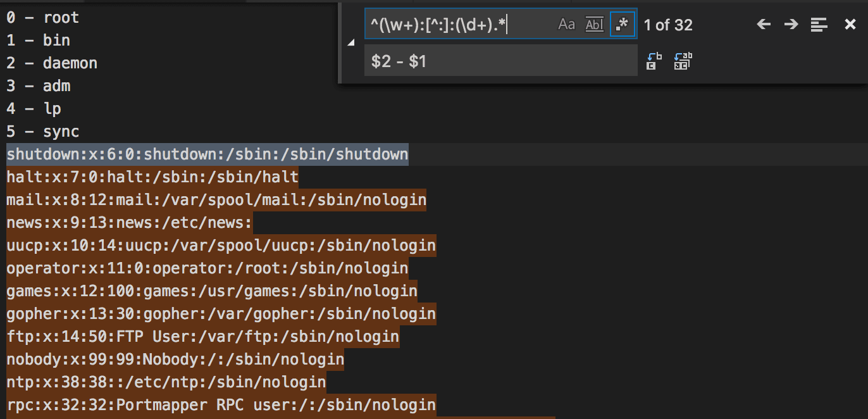Click the line 5 - sync
The height and width of the screenshot is (419, 868).
(x=42, y=131)
